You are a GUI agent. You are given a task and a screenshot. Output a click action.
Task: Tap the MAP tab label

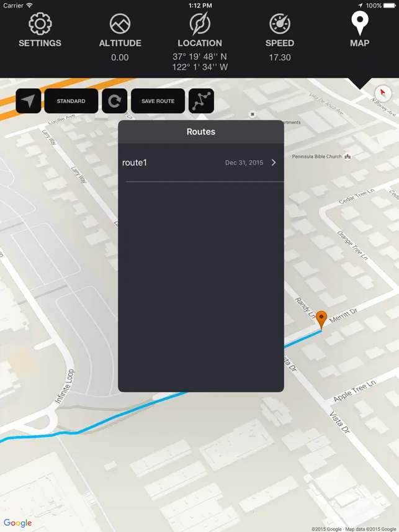coord(360,43)
